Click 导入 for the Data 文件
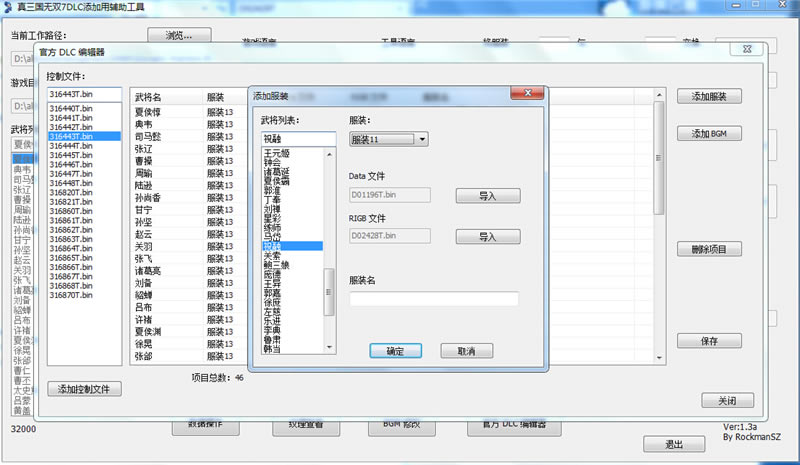Screen dimensions: 800x465 coord(487,195)
